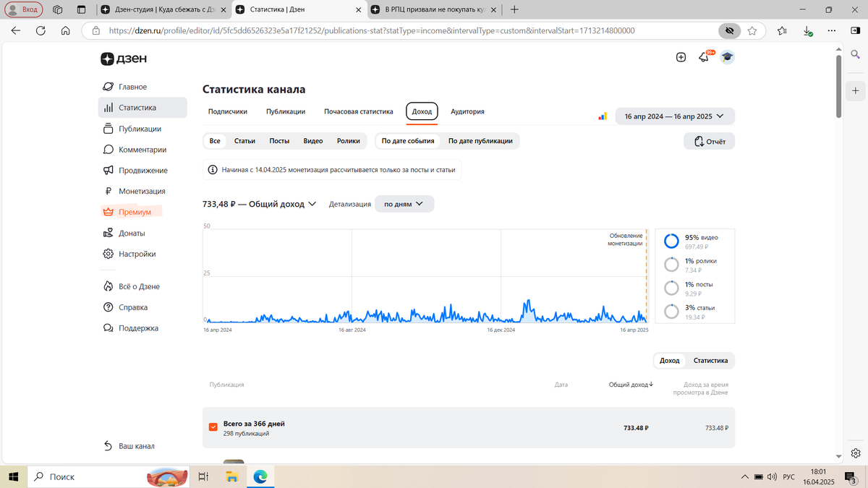Go back with browser arrow
Screen dimensions: 868x488
(16, 31)
